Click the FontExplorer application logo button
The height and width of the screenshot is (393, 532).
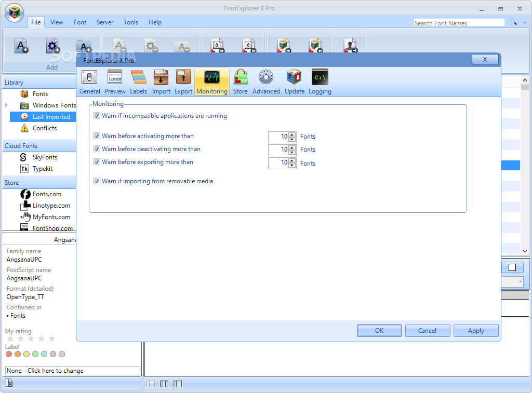(x=14, y=13)
